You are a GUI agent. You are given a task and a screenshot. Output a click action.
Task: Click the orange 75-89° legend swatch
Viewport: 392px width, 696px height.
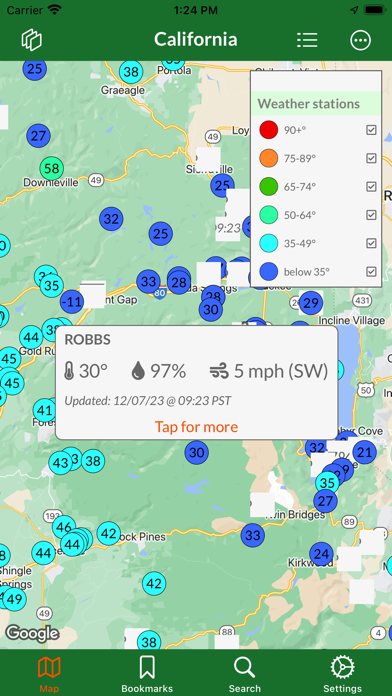pos(269,158)
